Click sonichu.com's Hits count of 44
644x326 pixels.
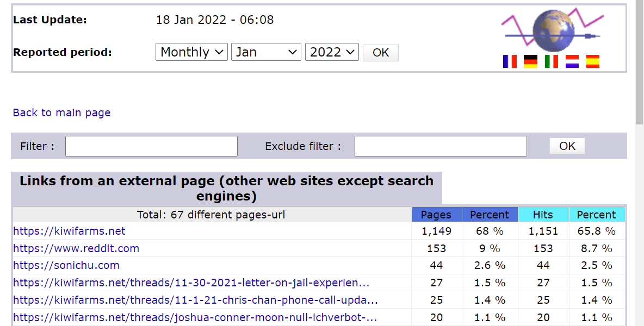point(543,266)
